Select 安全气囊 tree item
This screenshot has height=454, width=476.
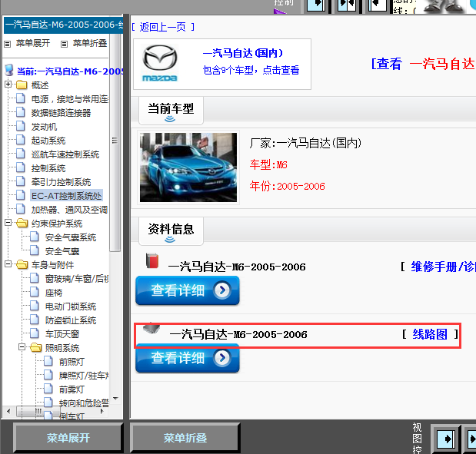pyautogui.click(x=62, y=251)
